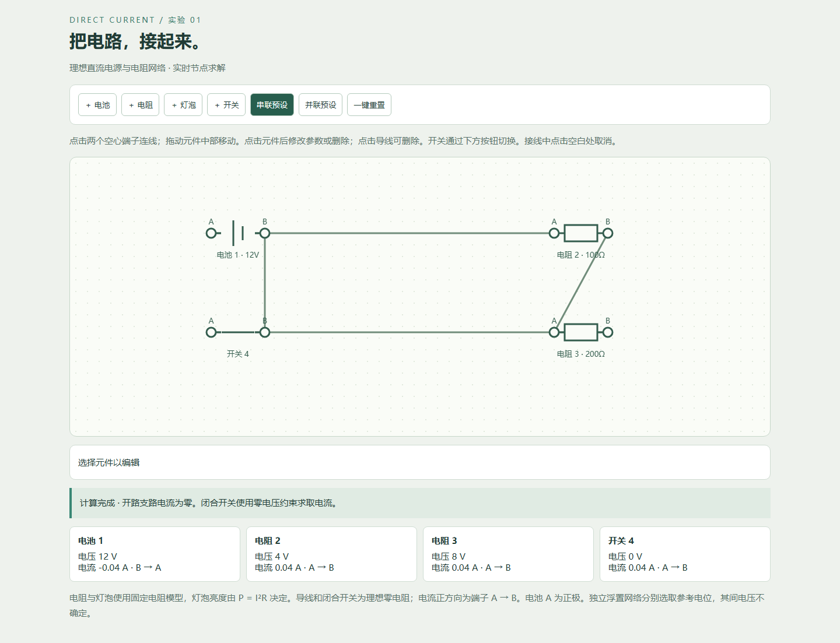Click the diagonal wire between 电阻 2 and 电阻 3

[x=581, y=283]
